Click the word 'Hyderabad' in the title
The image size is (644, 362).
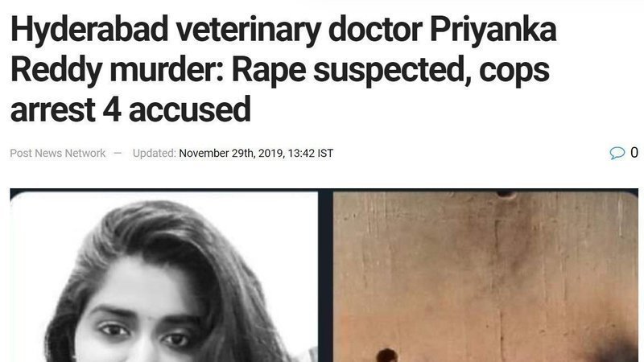point(89,29)
